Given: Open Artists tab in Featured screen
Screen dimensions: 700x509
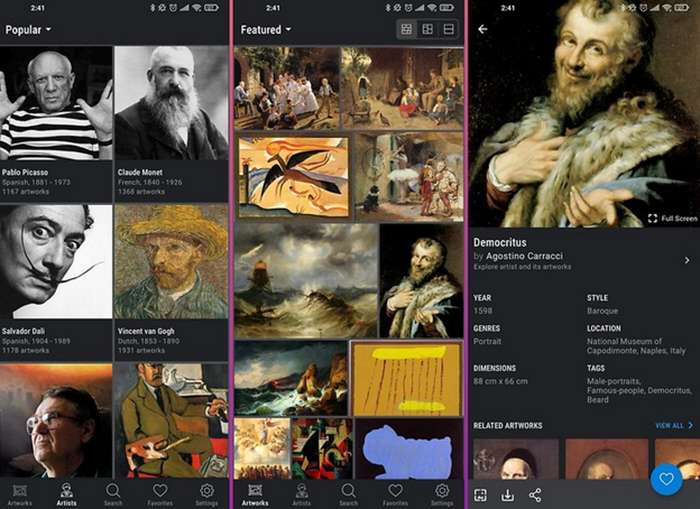Looking at the screenshot, I should pos(302,495).
